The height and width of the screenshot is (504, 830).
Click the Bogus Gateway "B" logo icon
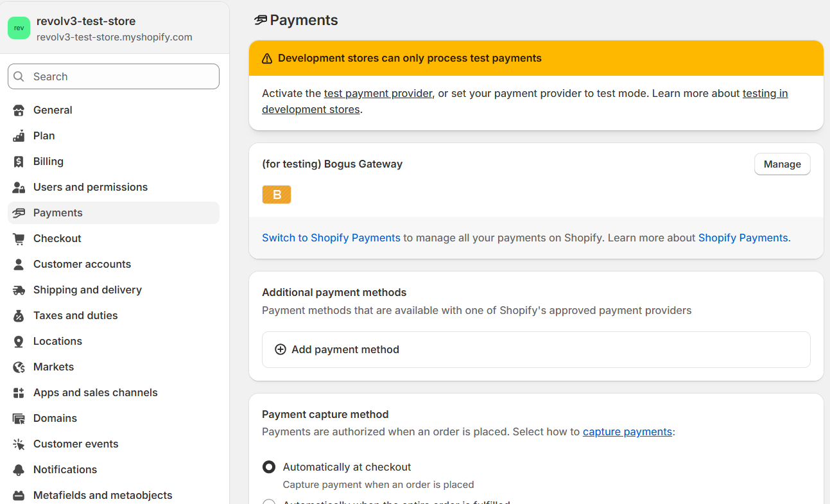coord(277,194)
